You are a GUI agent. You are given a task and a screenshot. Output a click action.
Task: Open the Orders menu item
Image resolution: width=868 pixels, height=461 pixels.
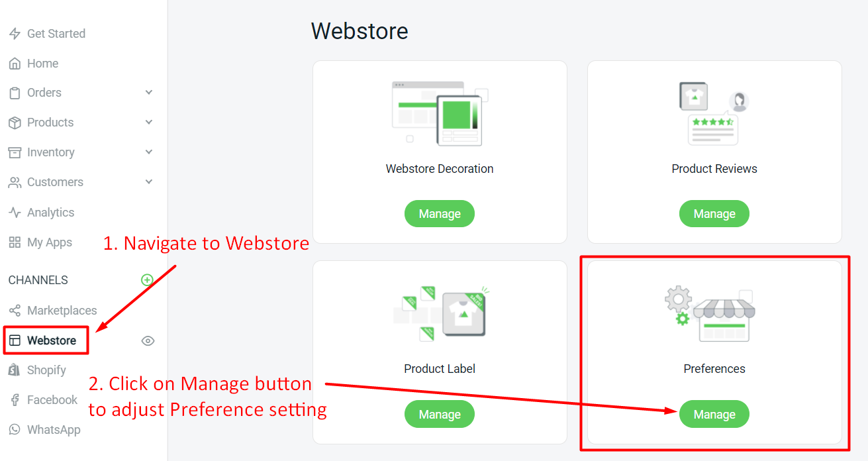(44, 93)
